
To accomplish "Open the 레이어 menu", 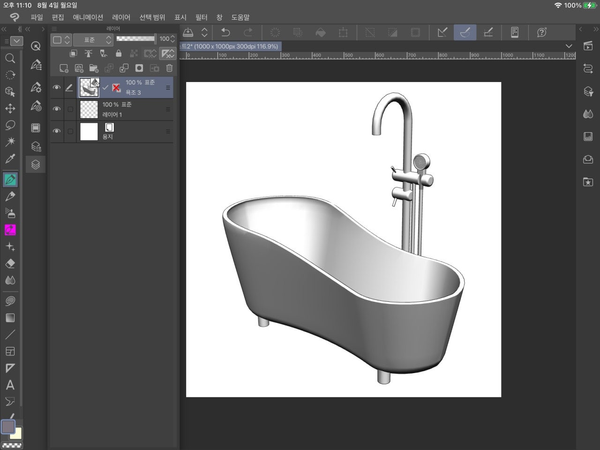I will click(121, 18).
